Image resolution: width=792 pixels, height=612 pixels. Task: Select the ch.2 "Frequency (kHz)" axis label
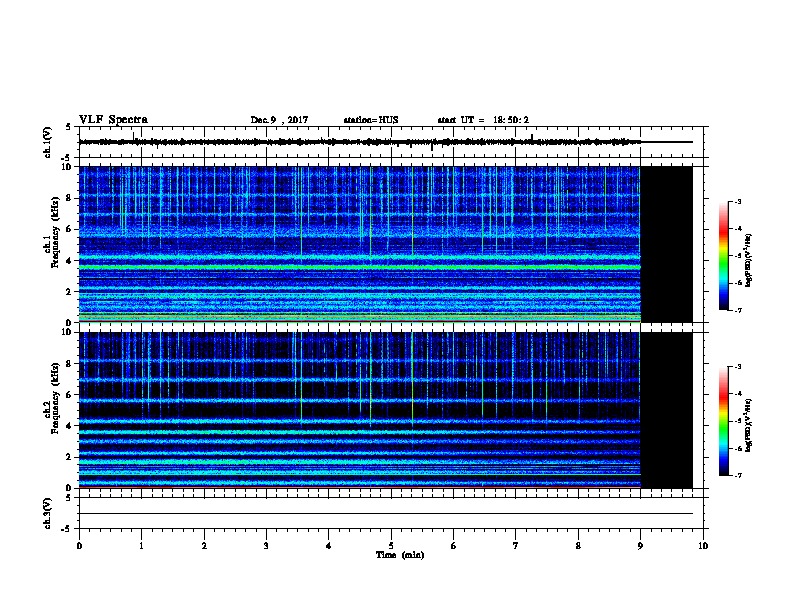coord(55,398)
